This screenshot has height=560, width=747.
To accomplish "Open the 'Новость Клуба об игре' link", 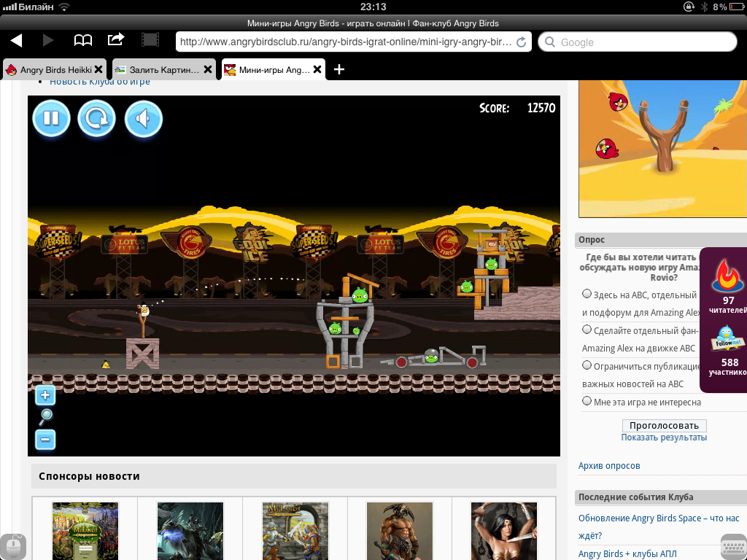I will [99, 82].
